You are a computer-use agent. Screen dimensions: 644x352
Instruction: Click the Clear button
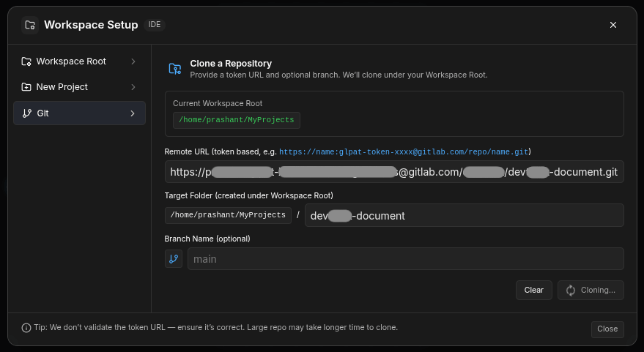pyautogui.click(x=534, y=290)
